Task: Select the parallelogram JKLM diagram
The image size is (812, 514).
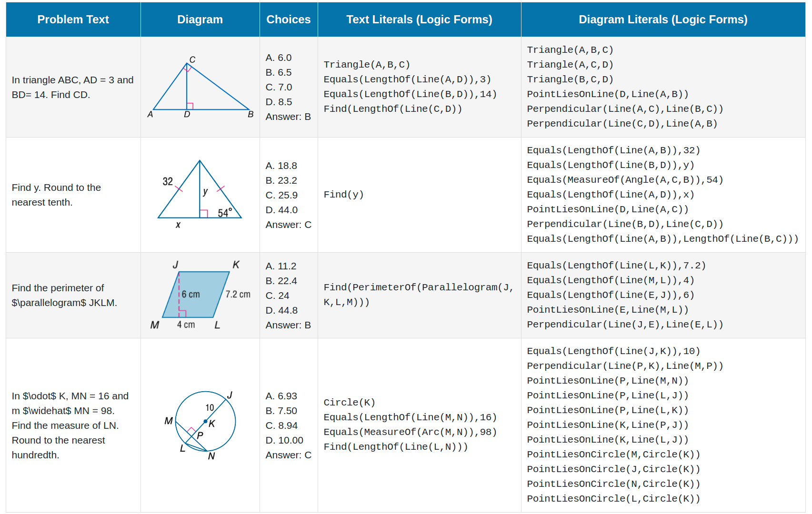Action: pos(200,295)
